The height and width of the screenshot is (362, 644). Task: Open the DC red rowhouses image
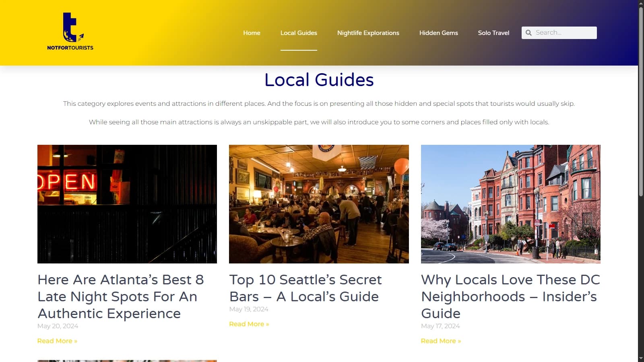(x=510, y=204)
